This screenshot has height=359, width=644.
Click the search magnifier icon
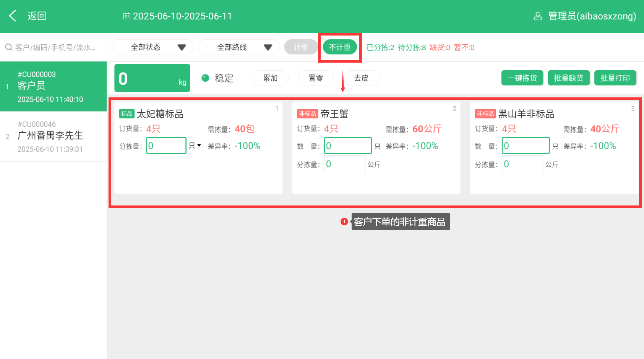8,47
